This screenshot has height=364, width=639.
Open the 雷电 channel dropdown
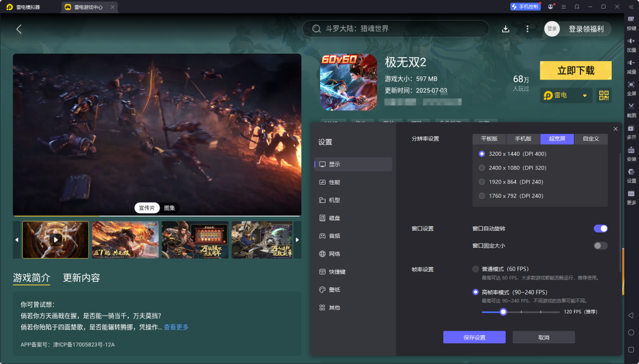point(565,95)
